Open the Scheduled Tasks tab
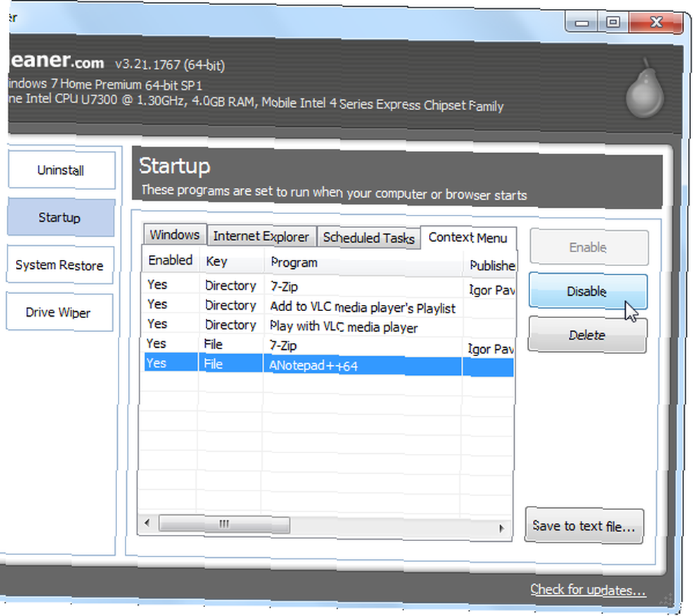 coord(369,238)
